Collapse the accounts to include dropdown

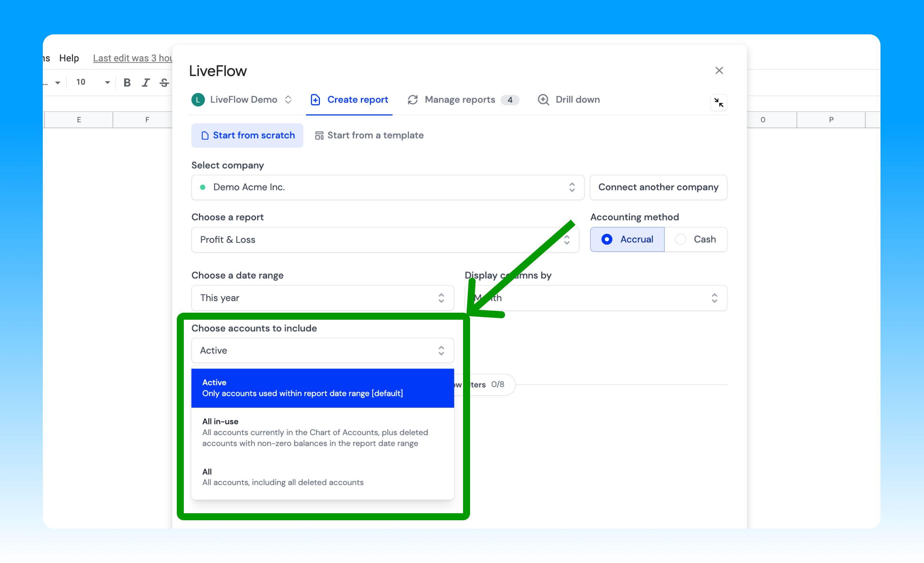click(322, 351)
